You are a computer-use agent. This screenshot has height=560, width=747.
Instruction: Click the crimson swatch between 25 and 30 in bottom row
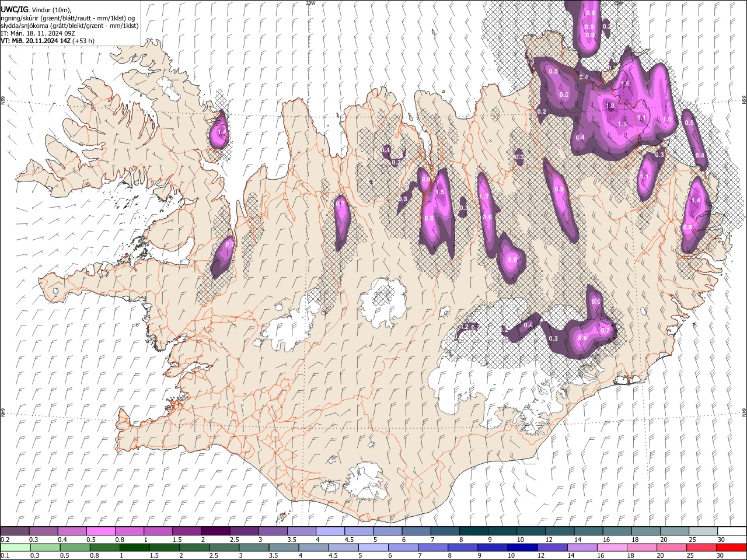(701, 547)
